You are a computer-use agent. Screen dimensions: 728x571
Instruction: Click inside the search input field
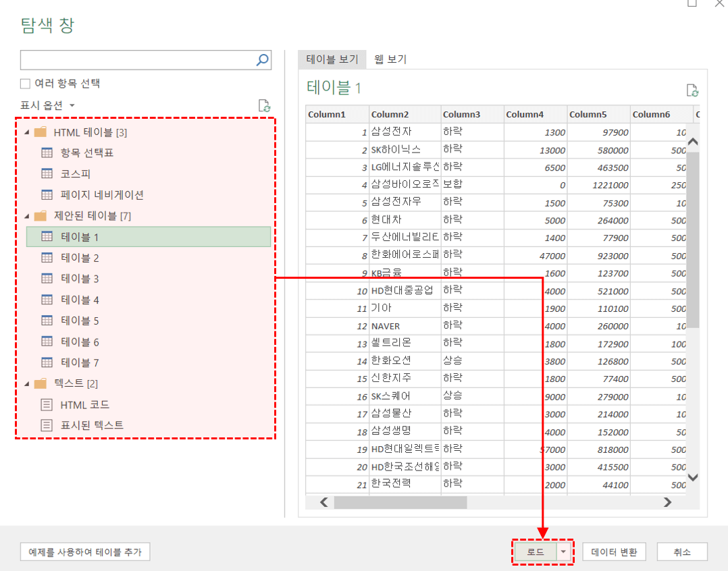(x=135, y=60)
